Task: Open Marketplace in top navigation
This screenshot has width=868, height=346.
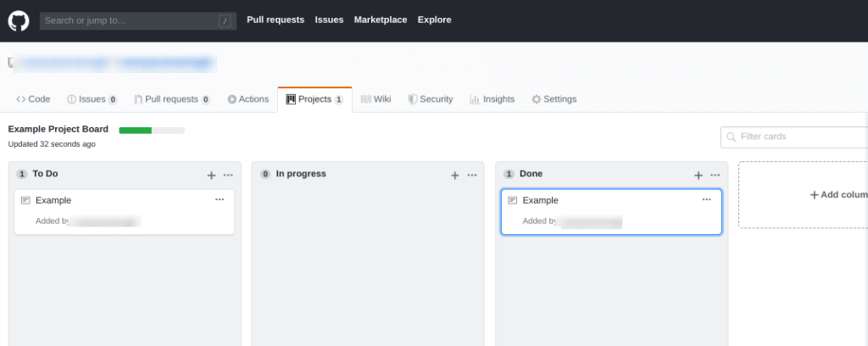Action: [381, 20]
